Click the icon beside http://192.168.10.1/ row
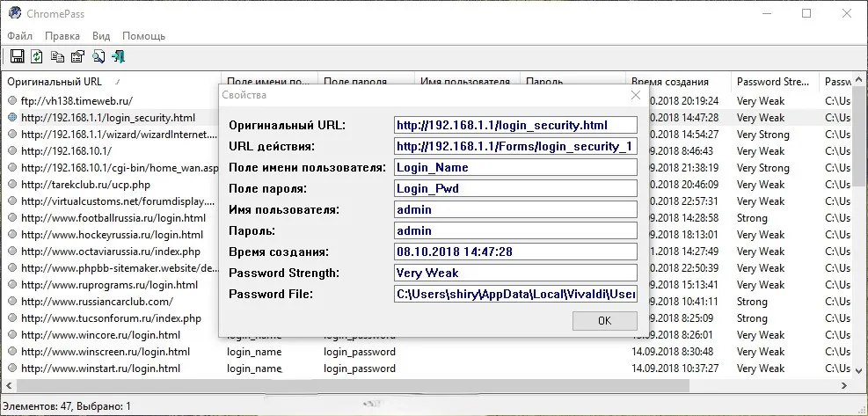Image resolution: width=868 pixels, height=416 pixels. 12,150
